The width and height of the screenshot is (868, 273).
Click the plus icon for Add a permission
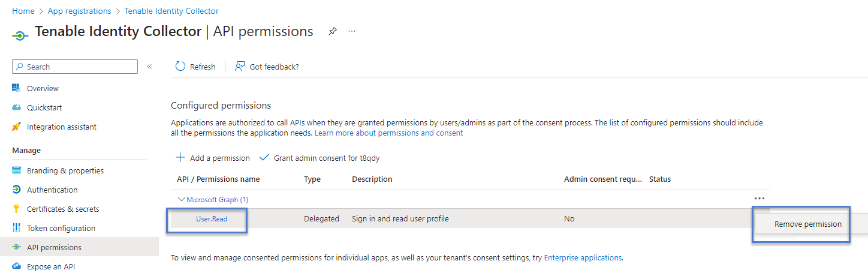coord(180,158)
